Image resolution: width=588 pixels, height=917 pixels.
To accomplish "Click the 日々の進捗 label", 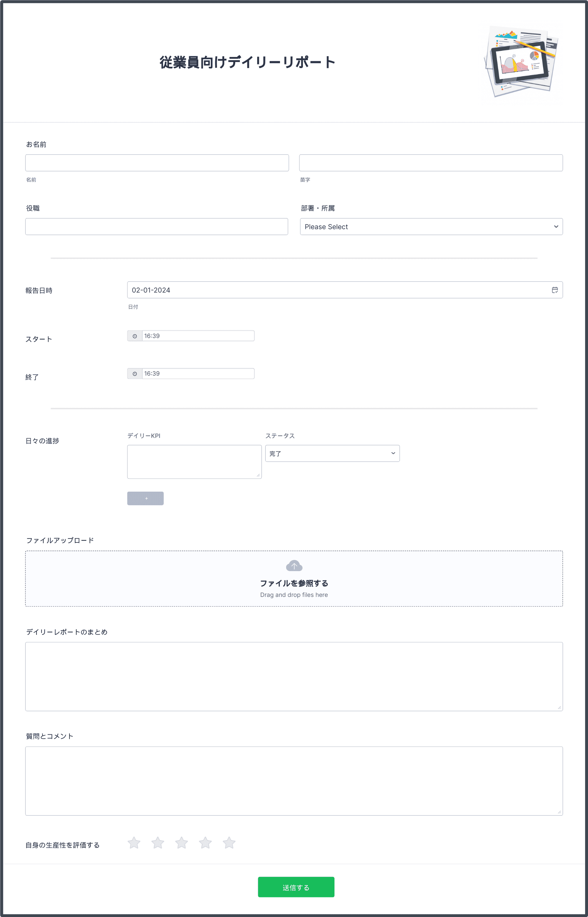I will 42,441.
